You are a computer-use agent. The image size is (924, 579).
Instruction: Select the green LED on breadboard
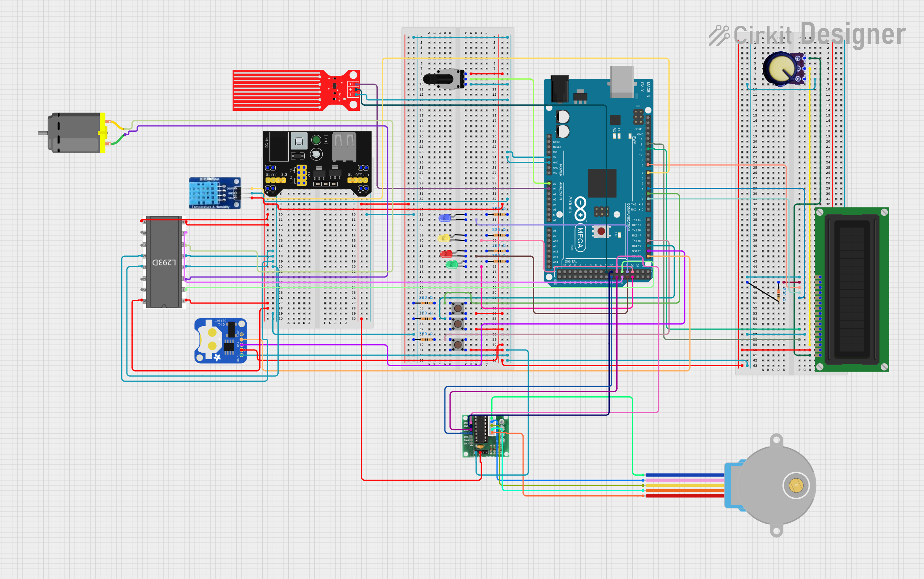(x=452, y=264)
